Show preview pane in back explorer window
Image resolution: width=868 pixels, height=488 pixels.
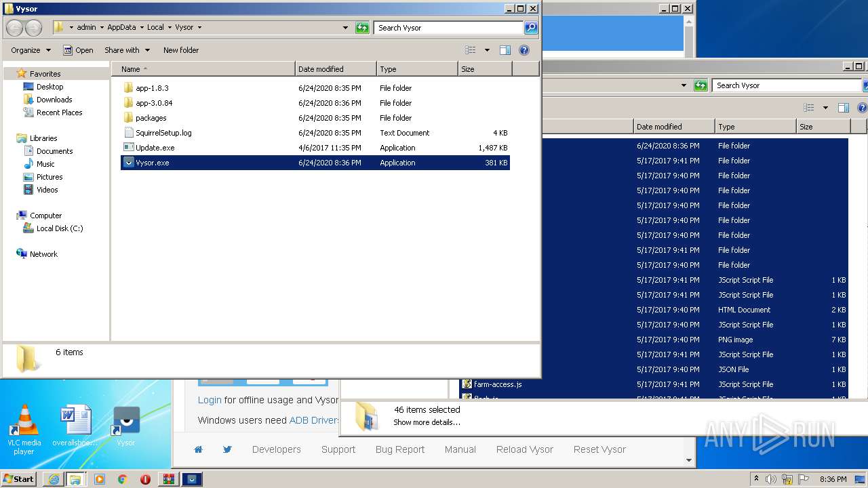click(843, 108)
